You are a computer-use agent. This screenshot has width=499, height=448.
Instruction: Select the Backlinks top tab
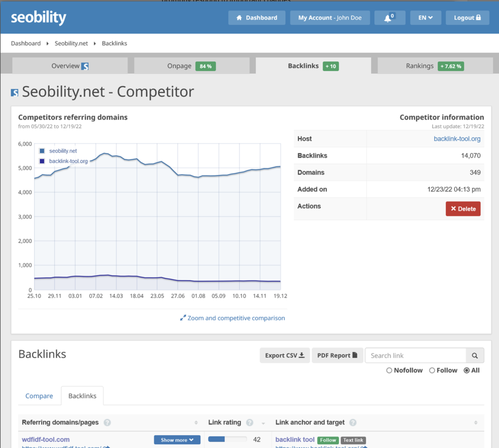pyautogui.click(x=313, y=66)
